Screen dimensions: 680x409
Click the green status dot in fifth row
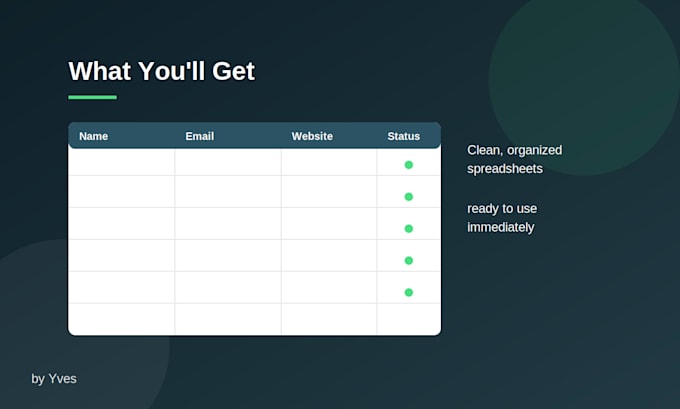click(x=409, y=292)
